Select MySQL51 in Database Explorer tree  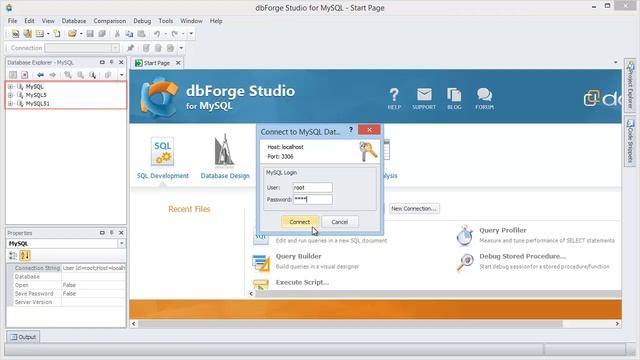pyautogui.click(x=37, y=104)
